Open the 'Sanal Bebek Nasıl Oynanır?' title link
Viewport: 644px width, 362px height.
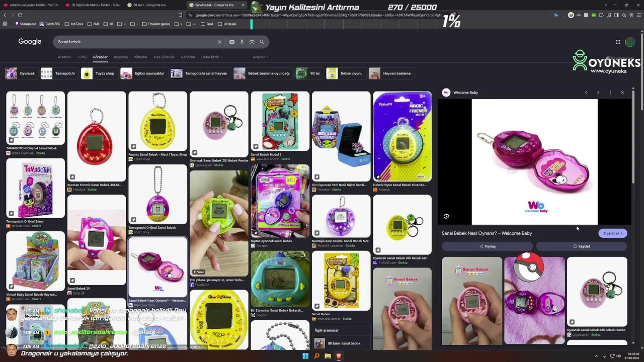(x=487, y=233)
